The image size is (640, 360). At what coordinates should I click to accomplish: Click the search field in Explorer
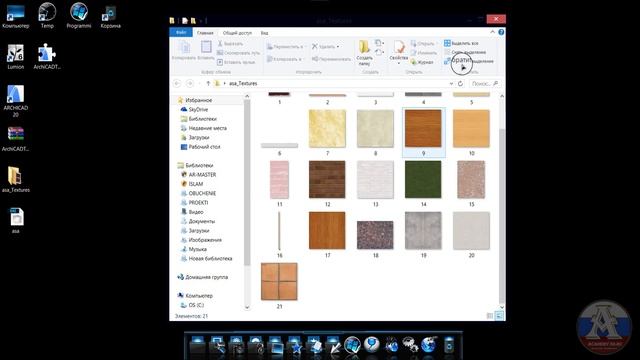click(484, 83)
